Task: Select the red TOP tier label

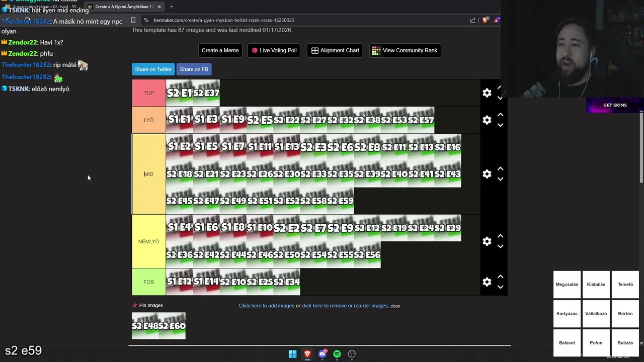Action: click(149, 93)
